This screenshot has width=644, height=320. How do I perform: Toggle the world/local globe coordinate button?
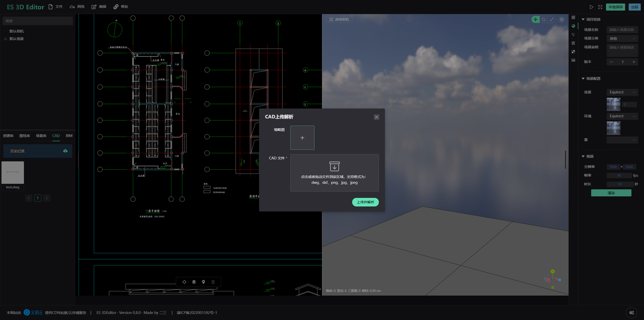[562, 19]
